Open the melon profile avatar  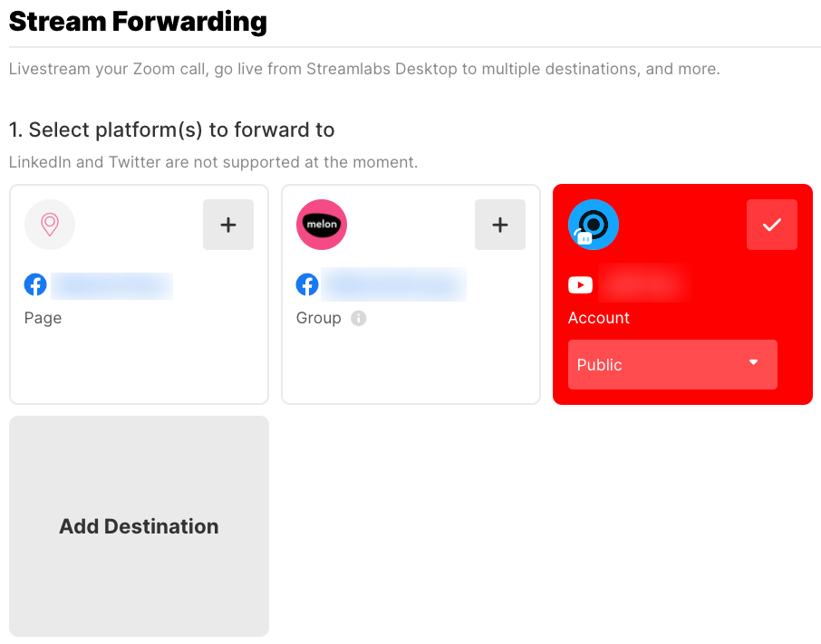coord(321,225)
